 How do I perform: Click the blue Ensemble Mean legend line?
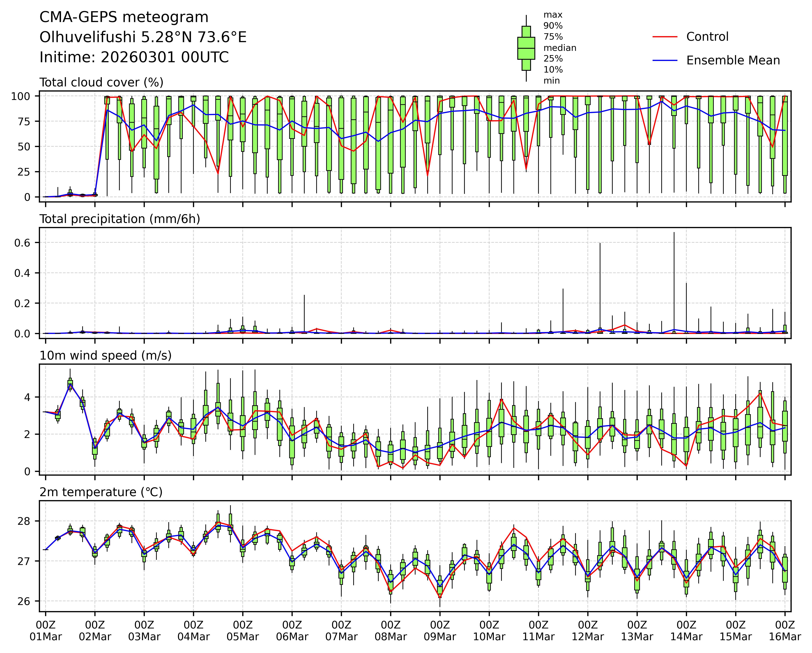(665, 61)
